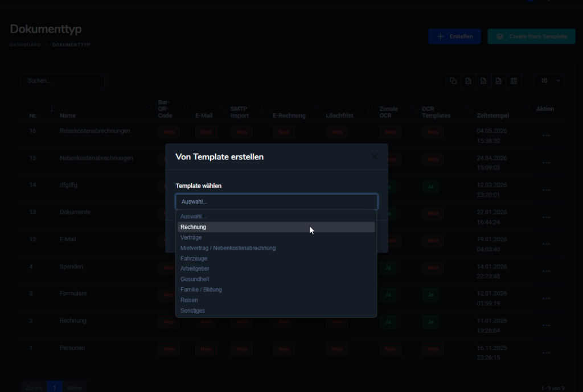Click the file export icon beside copy icon

pyautogui.click(x=469, y=81)
